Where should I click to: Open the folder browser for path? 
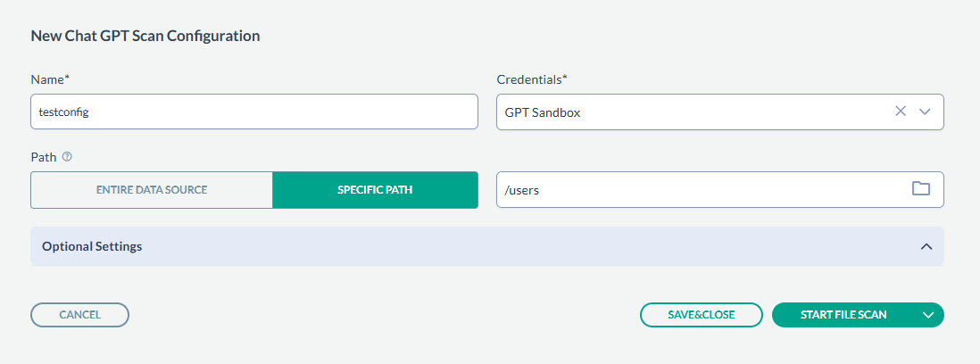[x=921, y=188]
